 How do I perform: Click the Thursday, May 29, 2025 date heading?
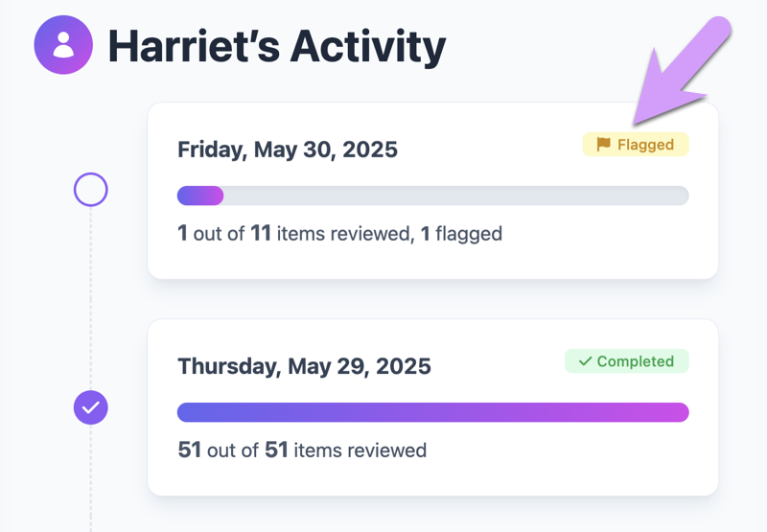tap(304, 366)
